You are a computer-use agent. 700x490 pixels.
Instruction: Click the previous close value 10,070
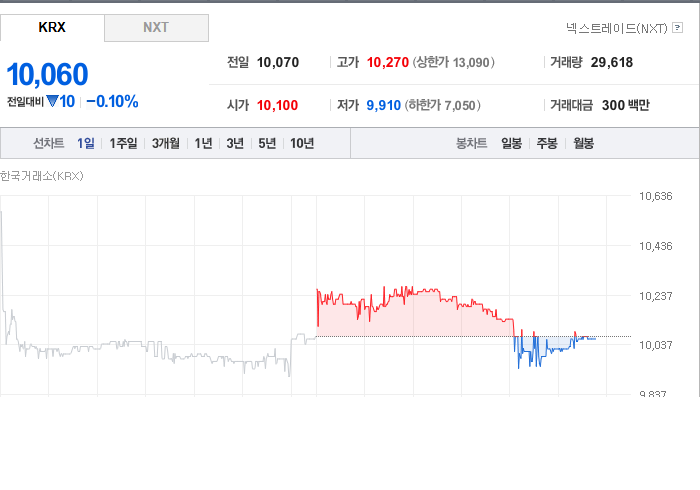[x=278, y=62]
